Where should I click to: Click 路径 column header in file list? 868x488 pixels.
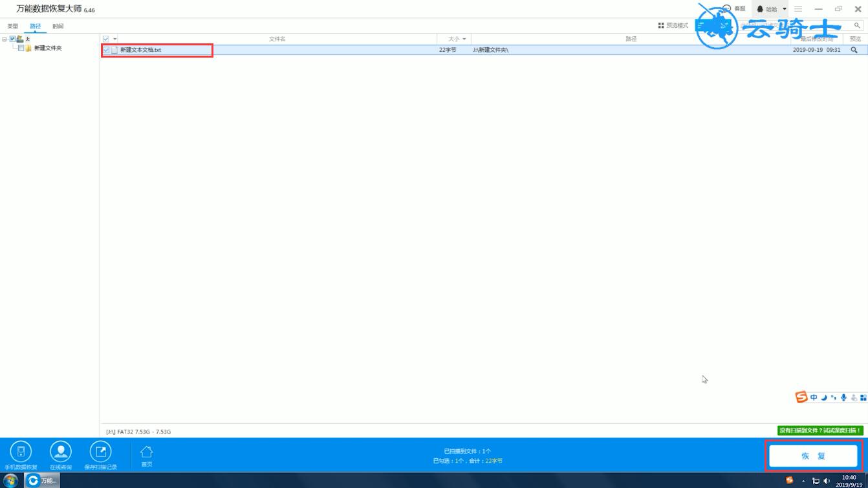click(631, 39)
